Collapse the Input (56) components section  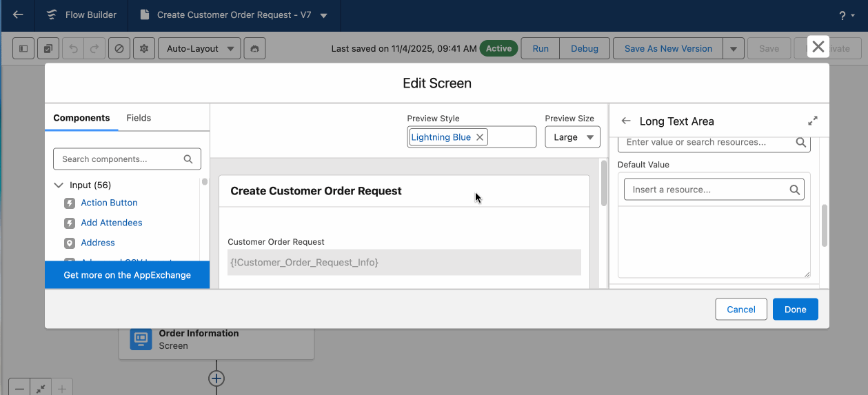(x=59, y=185)
